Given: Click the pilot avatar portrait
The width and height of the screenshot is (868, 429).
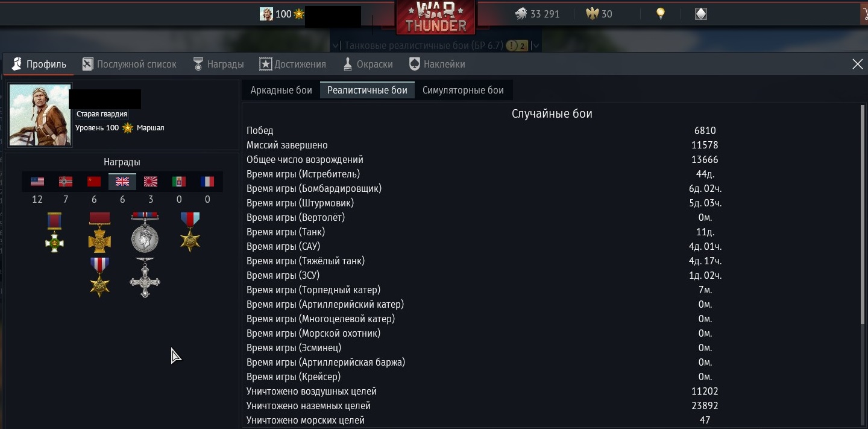Looking at the screenshot, I should pyautogui.click(x=40, y=115).
